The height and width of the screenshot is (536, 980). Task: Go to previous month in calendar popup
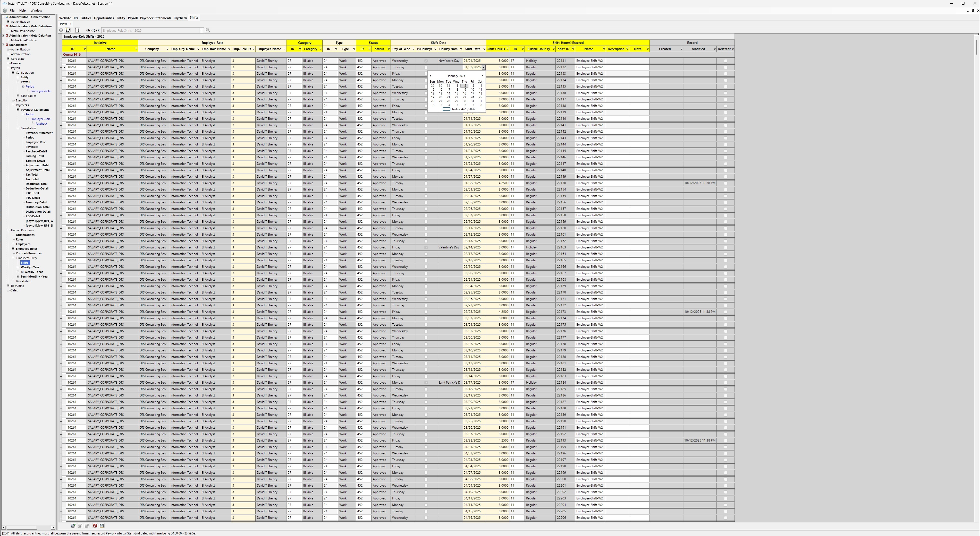pyautogui.click(x=430, y=76)
